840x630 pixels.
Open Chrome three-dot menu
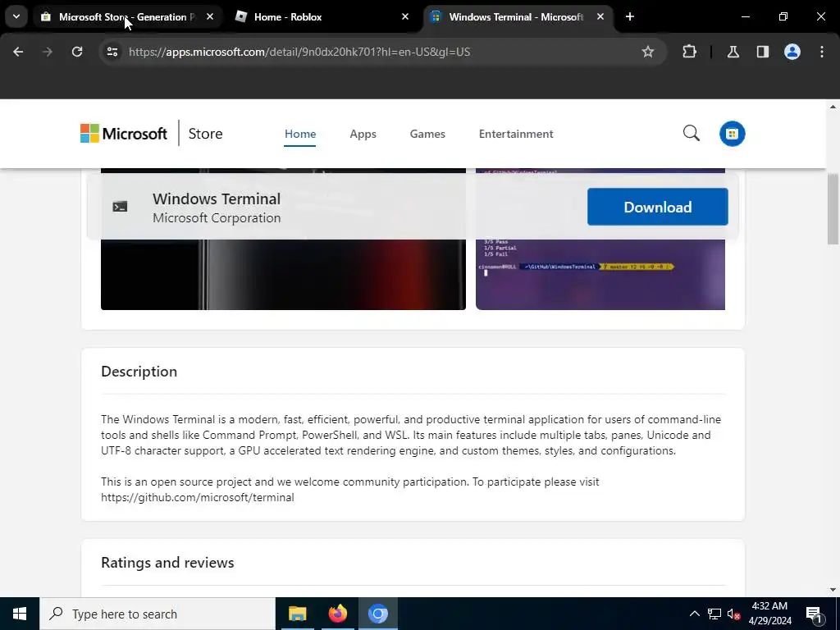(x=822, y=52)
